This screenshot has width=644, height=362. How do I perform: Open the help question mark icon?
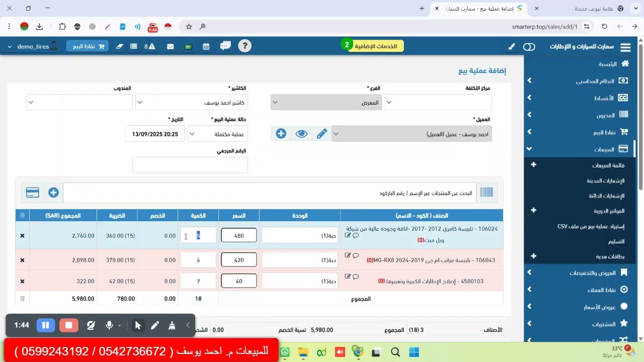pyautogui.click(x=245, y=46)
